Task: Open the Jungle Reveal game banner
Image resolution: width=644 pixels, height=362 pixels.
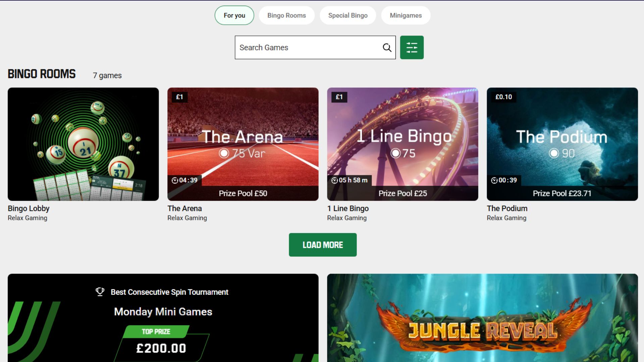Action: pyautogui.click(x=482, y=318)
